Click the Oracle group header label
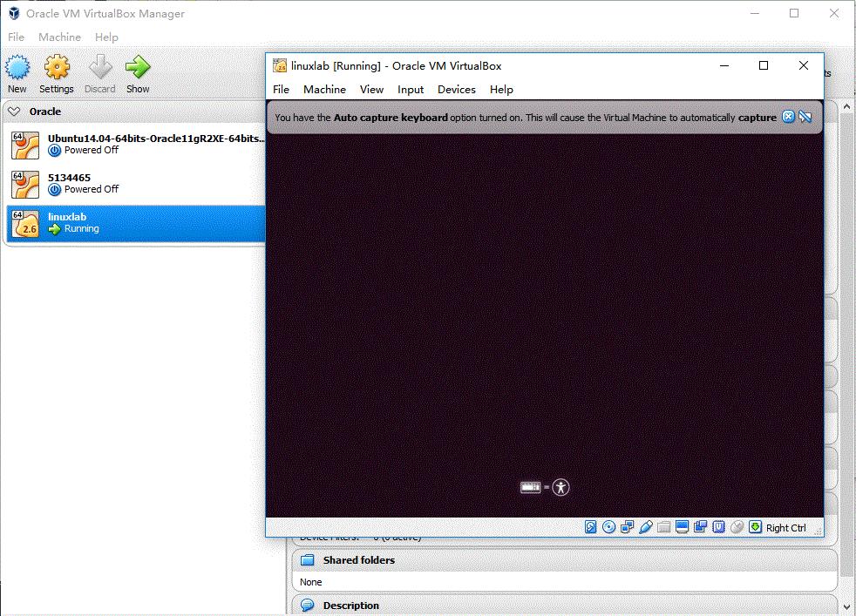Viewport: 856px width, 616px height. click(45, 112)
